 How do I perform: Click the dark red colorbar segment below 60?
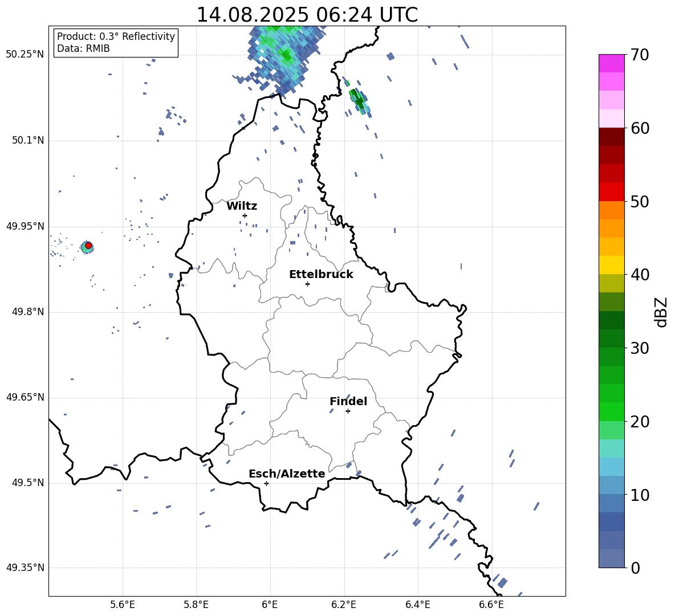611,137
